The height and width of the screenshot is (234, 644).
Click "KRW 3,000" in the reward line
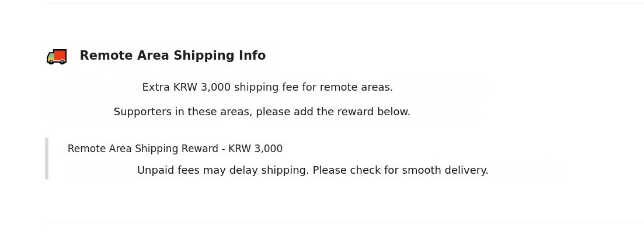point(255,149)
